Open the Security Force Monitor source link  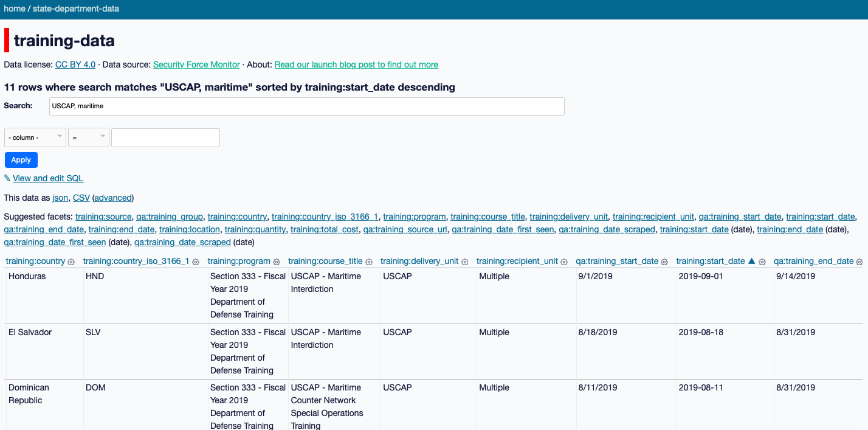[x=197, y=64]
